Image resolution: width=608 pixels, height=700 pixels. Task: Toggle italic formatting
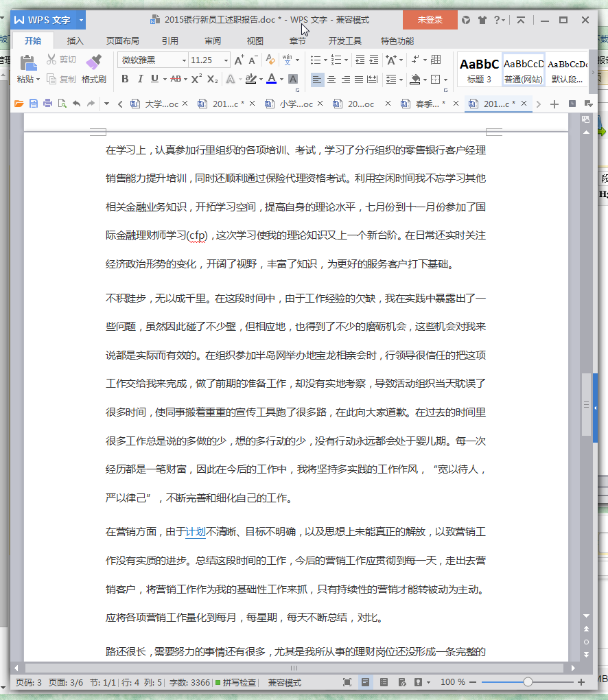coord(140,78)
